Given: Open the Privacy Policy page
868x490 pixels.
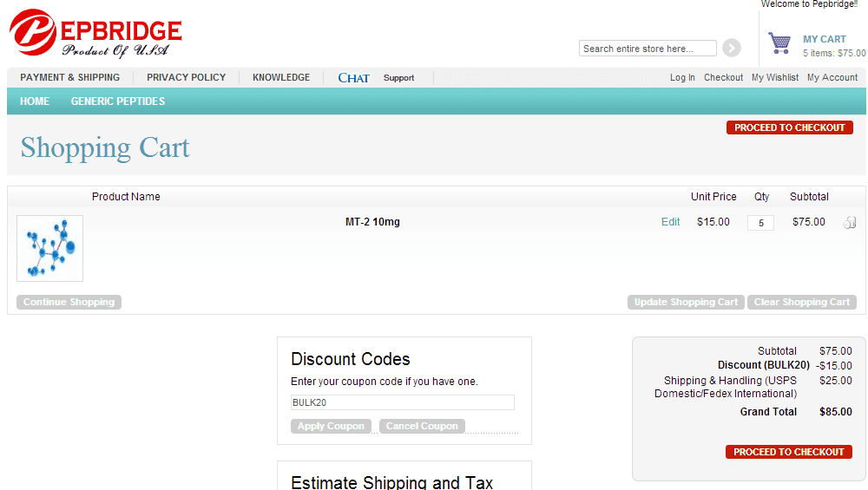Looking at the screenshot, I should (x=186, y=78).
